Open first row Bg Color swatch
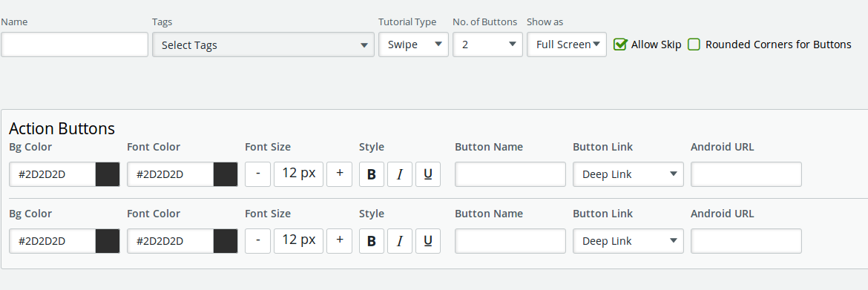Image resolution: width=868 pixels, height=290 pixels. point(108,174)
